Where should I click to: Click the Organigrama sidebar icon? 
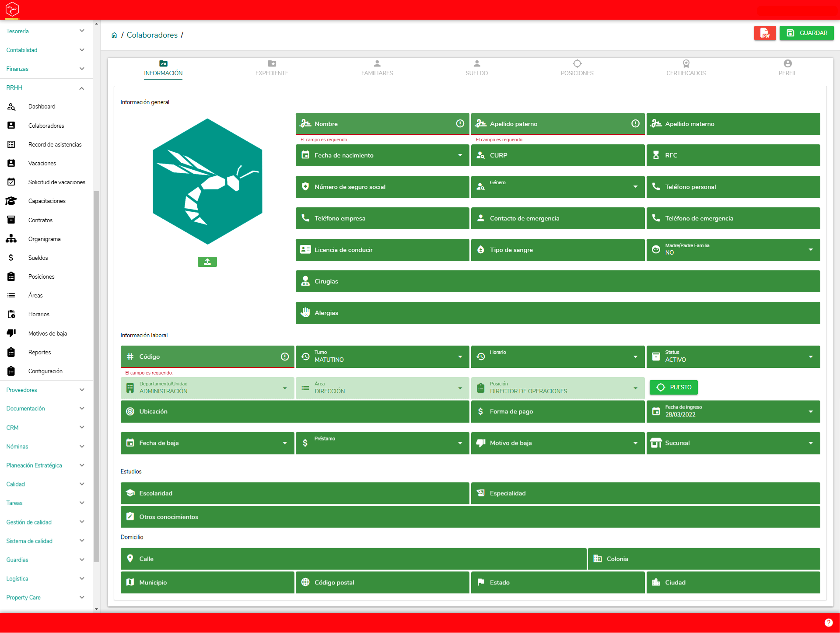pyautogui.click(x=11, y=239)
